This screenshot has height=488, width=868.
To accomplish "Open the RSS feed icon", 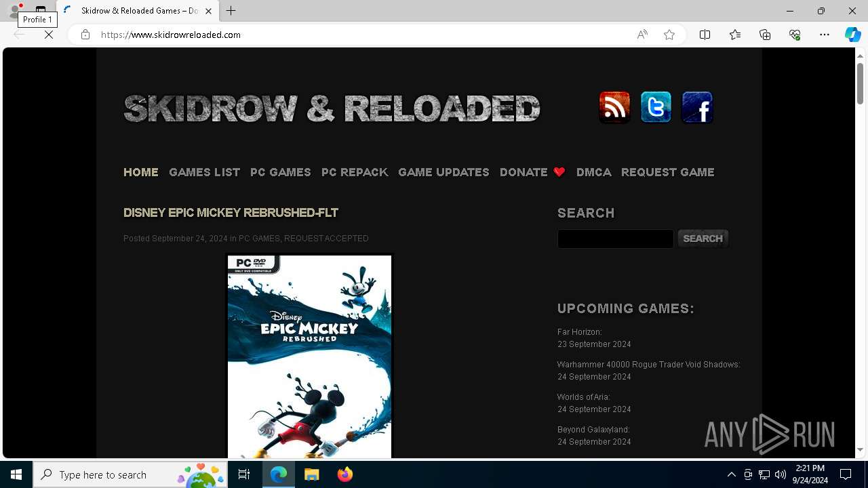I will coord(614,107).
